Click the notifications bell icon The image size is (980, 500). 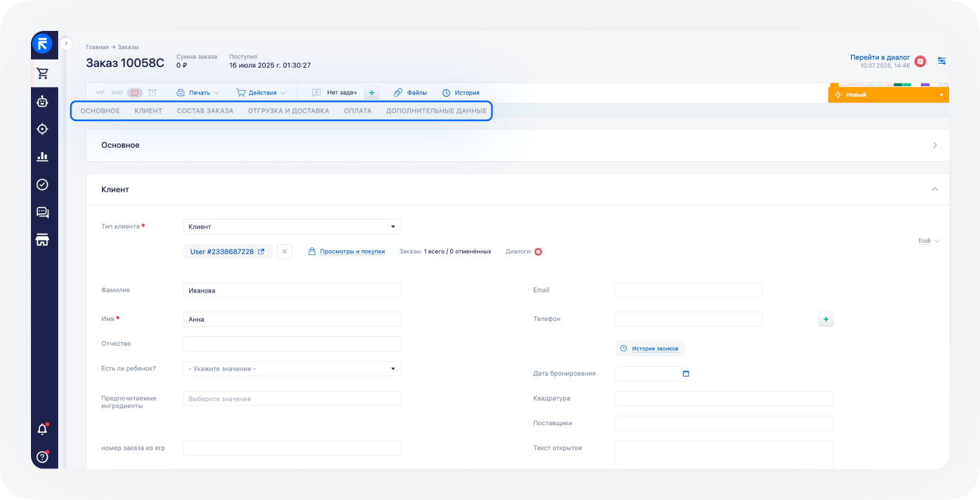click(42, 428)
